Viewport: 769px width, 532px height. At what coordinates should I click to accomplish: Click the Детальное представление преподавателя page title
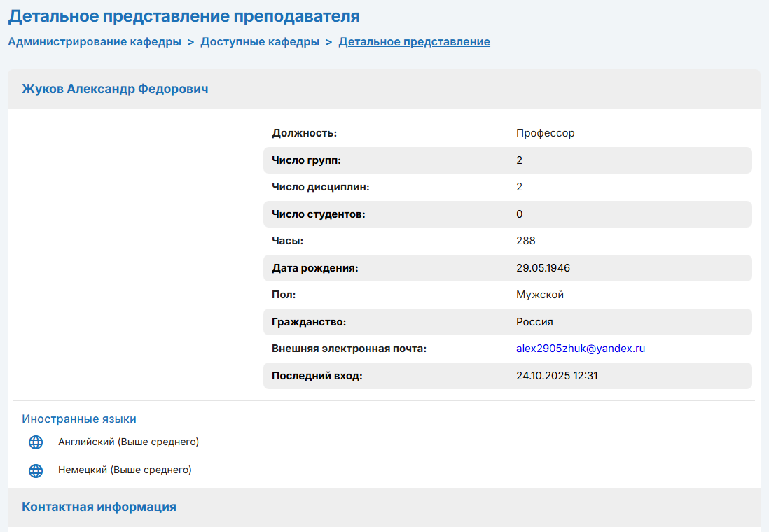(x=184, y=16)
